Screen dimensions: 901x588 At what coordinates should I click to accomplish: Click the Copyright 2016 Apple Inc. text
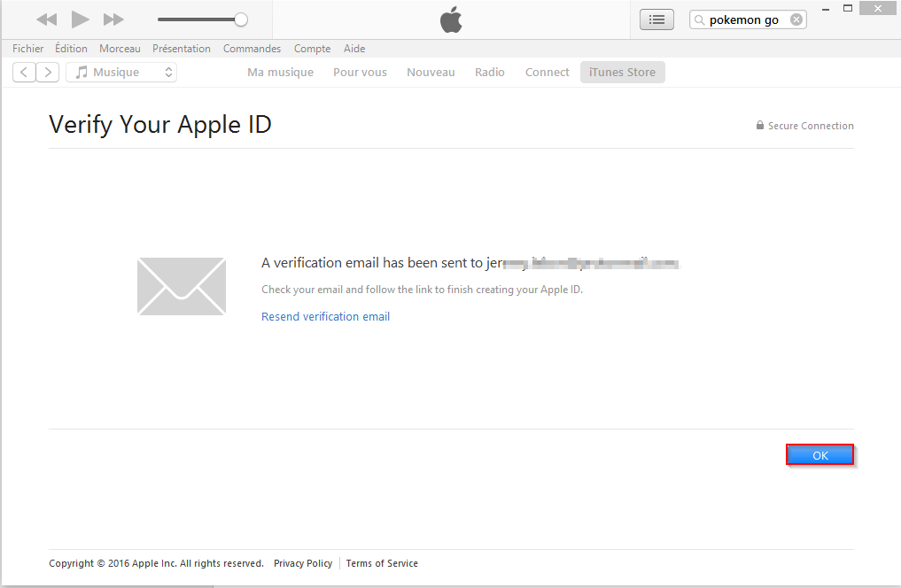pyautogui.click(x=156, y=563)
